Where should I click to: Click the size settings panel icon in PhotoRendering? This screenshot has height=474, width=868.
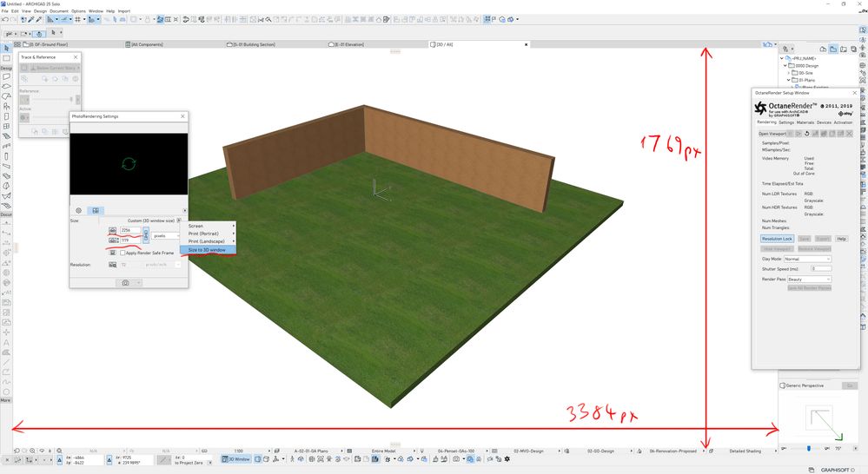coord(96,211)
